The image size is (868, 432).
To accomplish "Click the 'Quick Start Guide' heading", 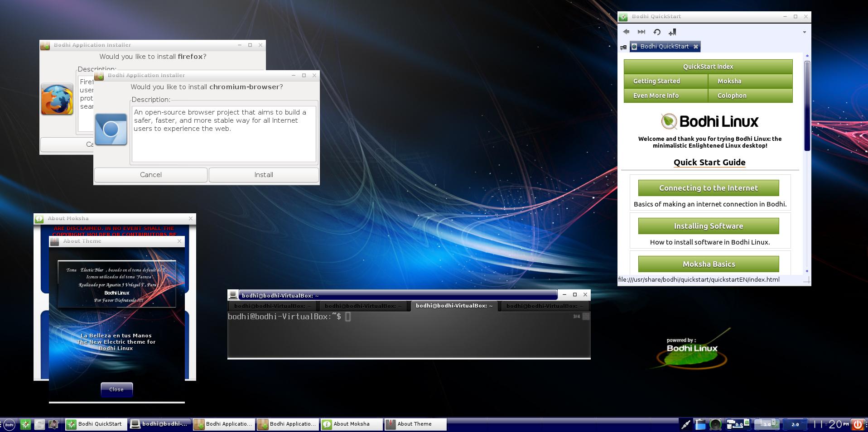I will coord(709,162).
